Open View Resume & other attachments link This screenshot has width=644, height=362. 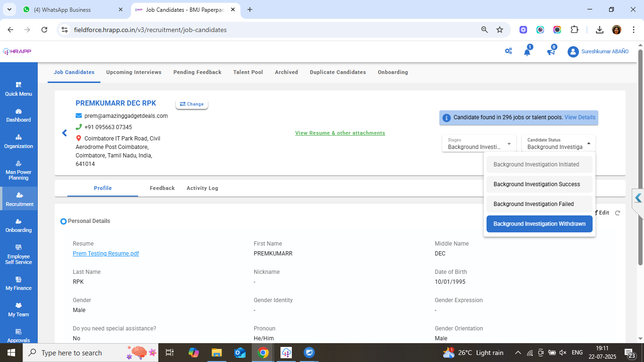point(340,133)
